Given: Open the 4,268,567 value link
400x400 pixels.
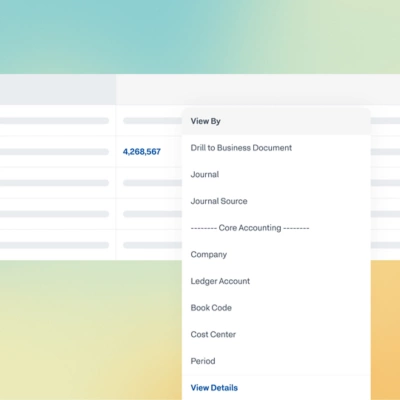Looking at the screenshot, I should (142, 152).
